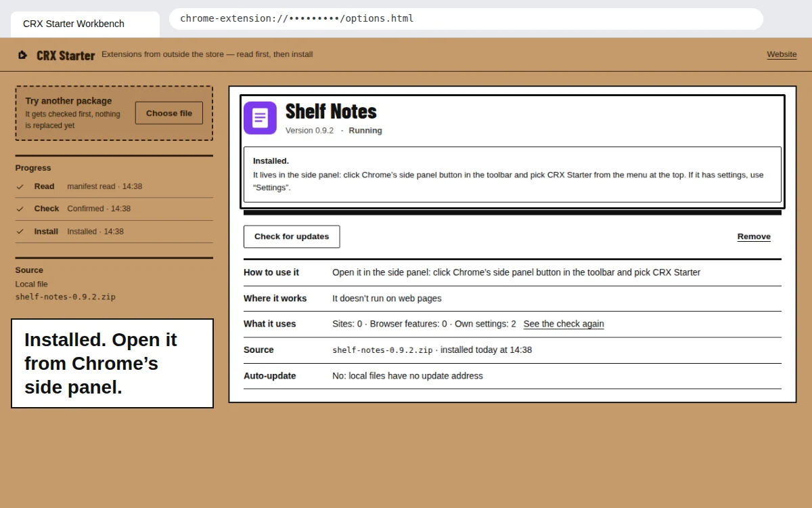Click the checkmark beside the Install step
This screenshot has width=812, height=508.
coord(20,232)
